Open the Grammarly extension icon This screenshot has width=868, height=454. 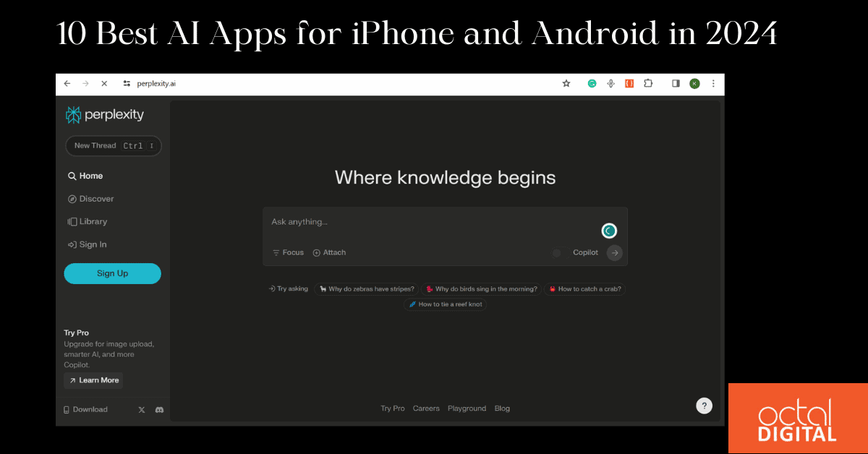pyautogui.click(x=592, y=83)
